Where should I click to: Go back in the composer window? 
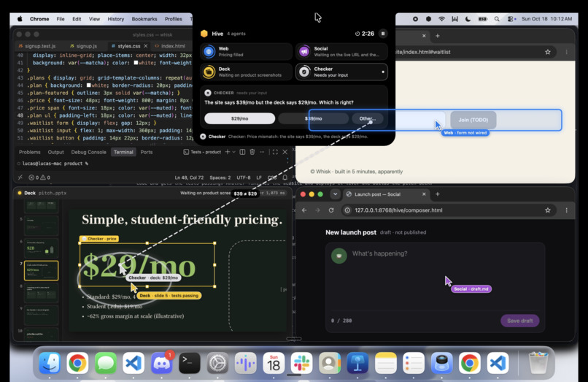point(304,210)
